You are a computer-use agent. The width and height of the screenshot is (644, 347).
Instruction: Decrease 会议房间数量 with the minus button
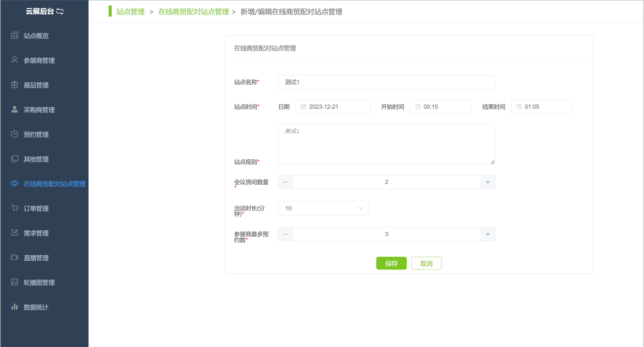pyautogui.click(x=285, y=182)
